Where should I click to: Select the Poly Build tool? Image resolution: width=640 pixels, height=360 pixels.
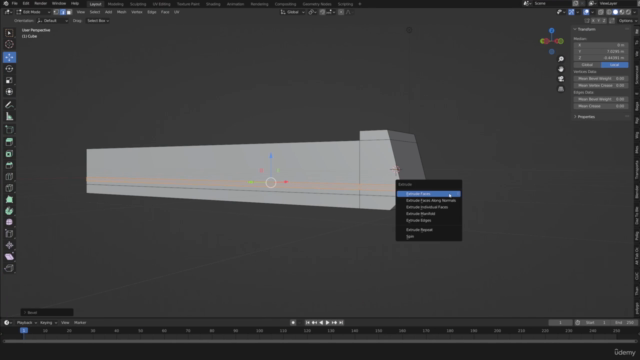(x=9, y=200)
